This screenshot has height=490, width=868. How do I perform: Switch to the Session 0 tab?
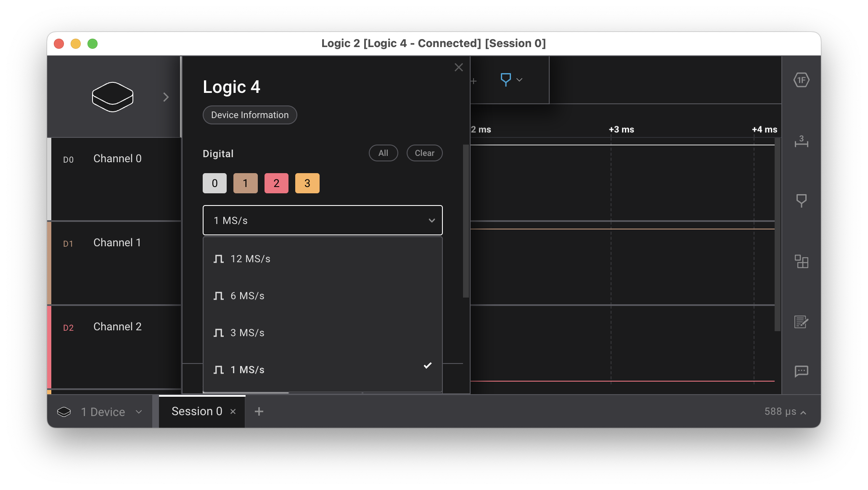pos(196,411)
